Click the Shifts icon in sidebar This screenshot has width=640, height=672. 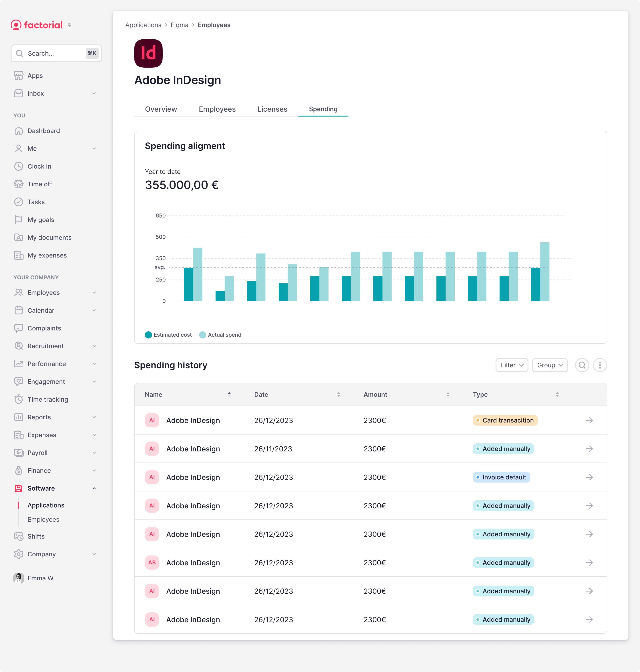click(18, 536)
